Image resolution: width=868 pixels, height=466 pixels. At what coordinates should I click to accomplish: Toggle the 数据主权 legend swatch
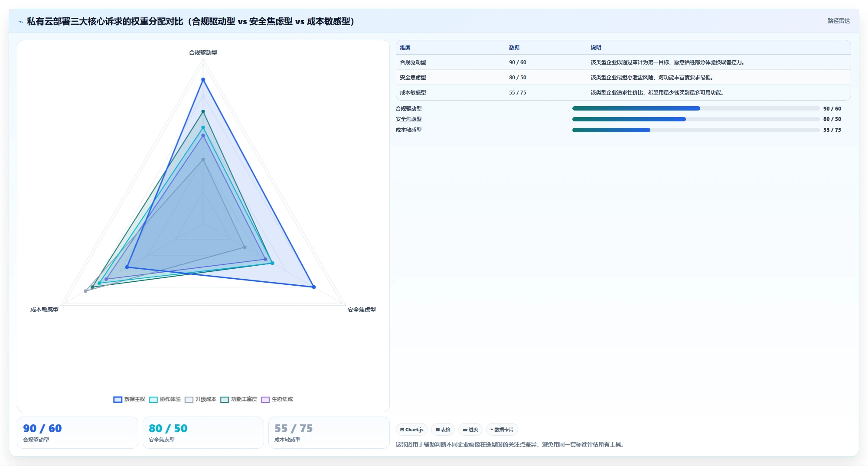117,400
